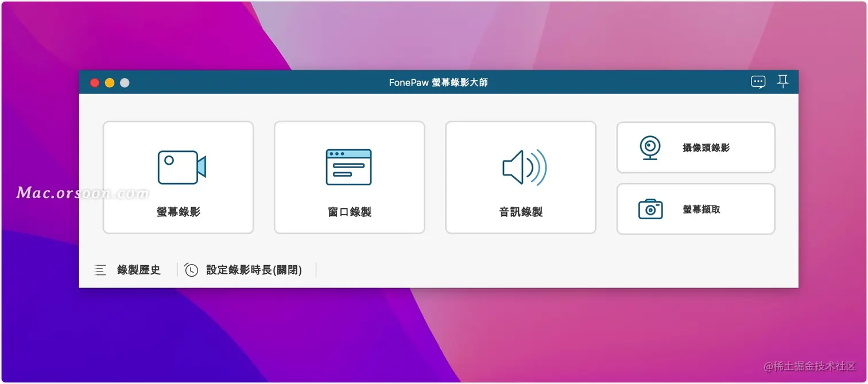Open 錄製歷史 recording history
Image resolution: width=868 pixels, height=384 pixels.
[x=139, y=270]
